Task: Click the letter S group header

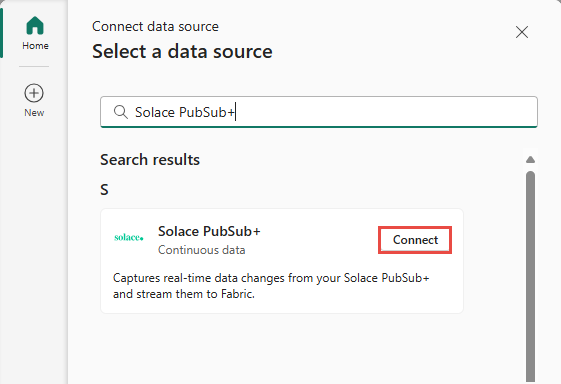Action: [x=104, y=190]
